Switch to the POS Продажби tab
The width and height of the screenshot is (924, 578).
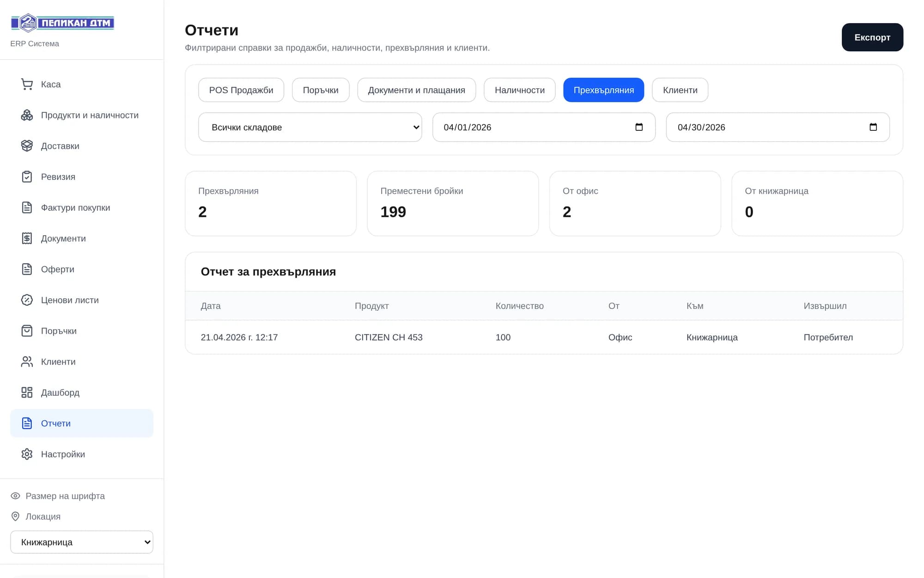[x=241, y=90]
